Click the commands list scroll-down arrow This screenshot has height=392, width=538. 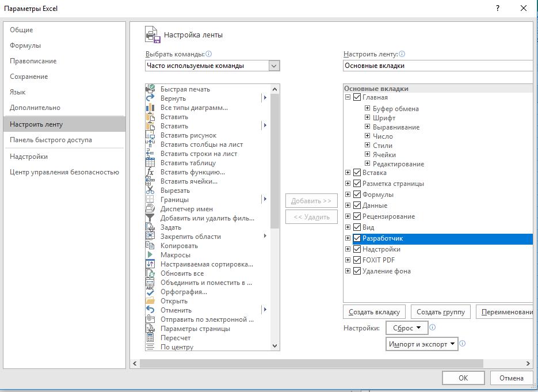tap(274, 346)
